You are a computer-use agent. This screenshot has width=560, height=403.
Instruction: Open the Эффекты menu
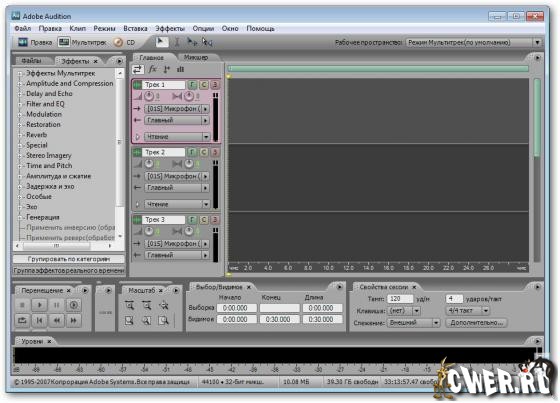coord(170,28)
